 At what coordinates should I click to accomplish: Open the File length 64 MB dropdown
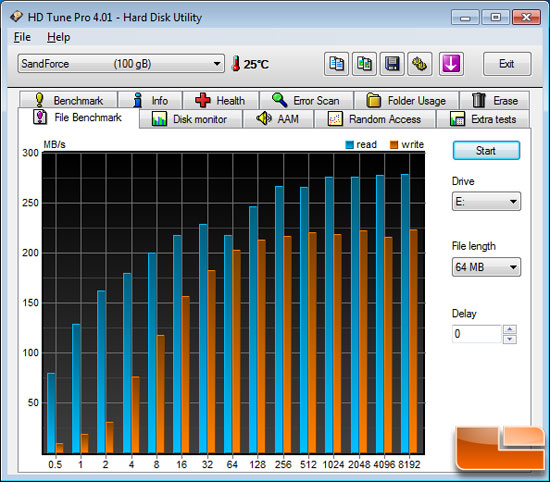(486, 267)
